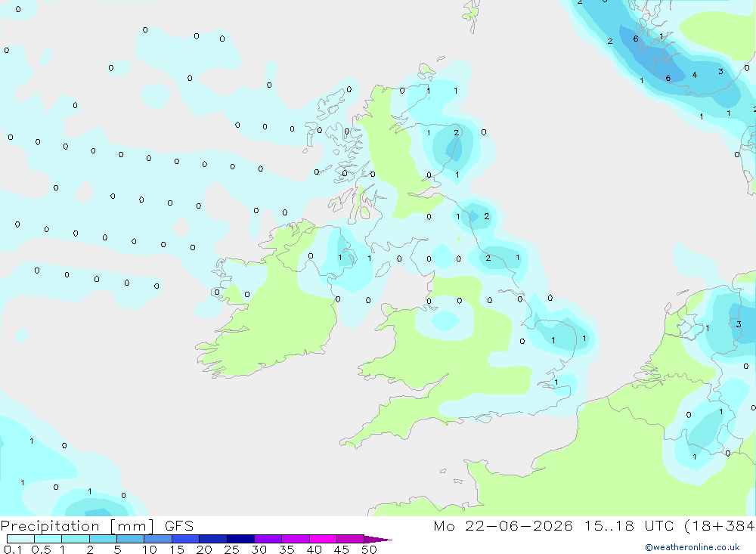Image resolution: width=756 pixels, height=554 pixels.
Task: Click the 40–45 mm magenta legend swatch
Action: click(323, 539)
